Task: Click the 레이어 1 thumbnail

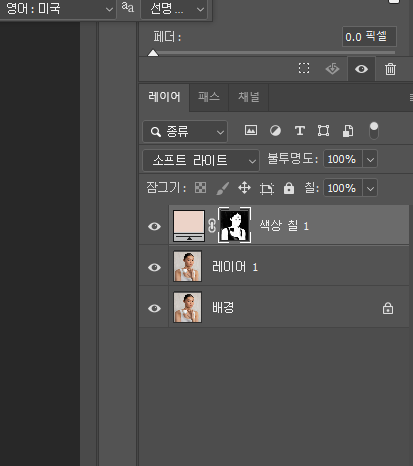Action: tap(187, 266)
